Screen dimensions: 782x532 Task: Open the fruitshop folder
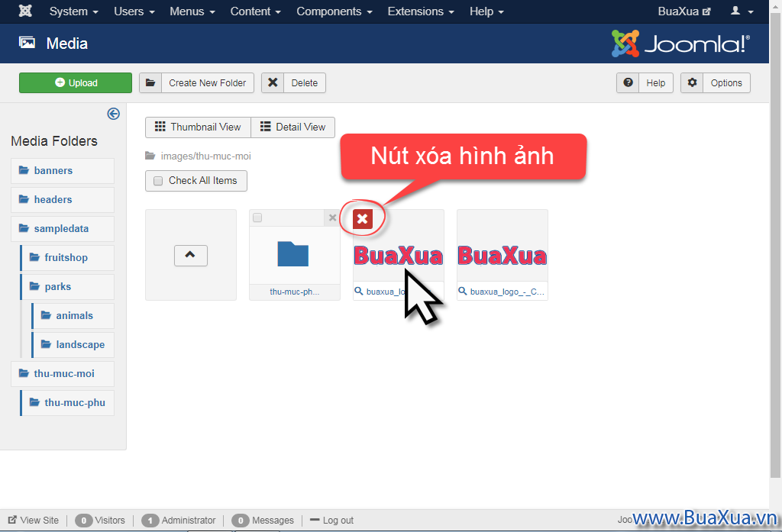click(x=67, y=257)
